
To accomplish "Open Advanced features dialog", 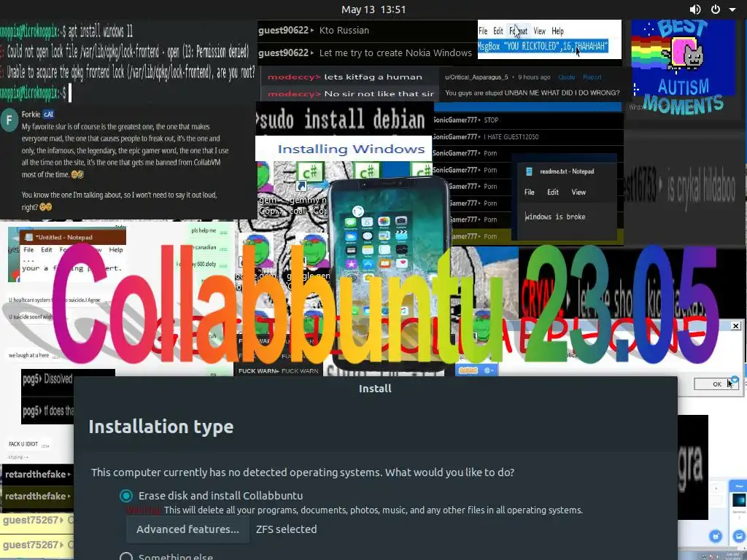I will [x=187, y=529].
